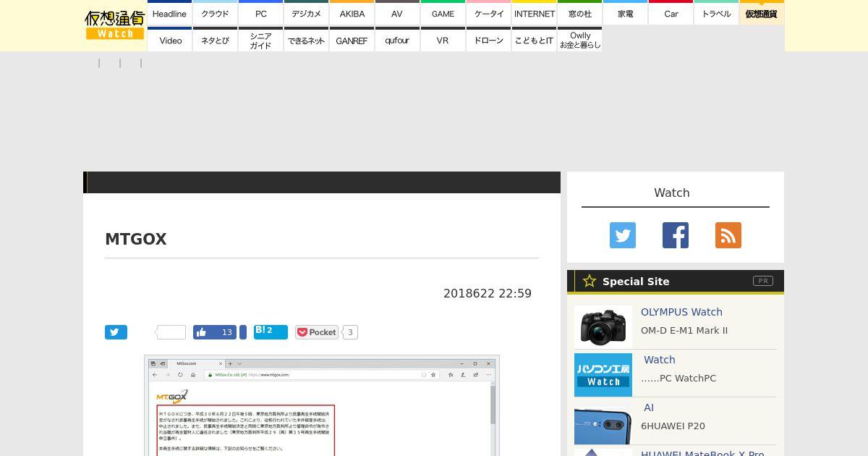
Task: Open the Facebook icon in the Watch sidebar
Action: [676, 235]
